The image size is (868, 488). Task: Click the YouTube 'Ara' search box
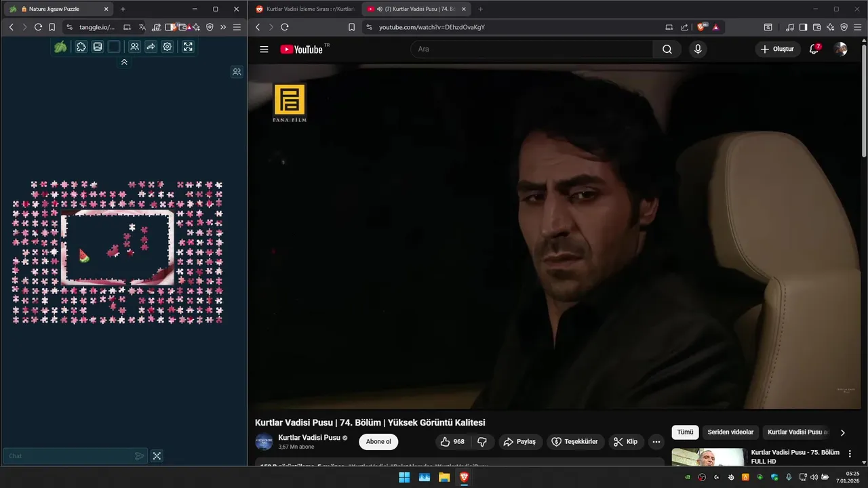click(x=532, y=49)
